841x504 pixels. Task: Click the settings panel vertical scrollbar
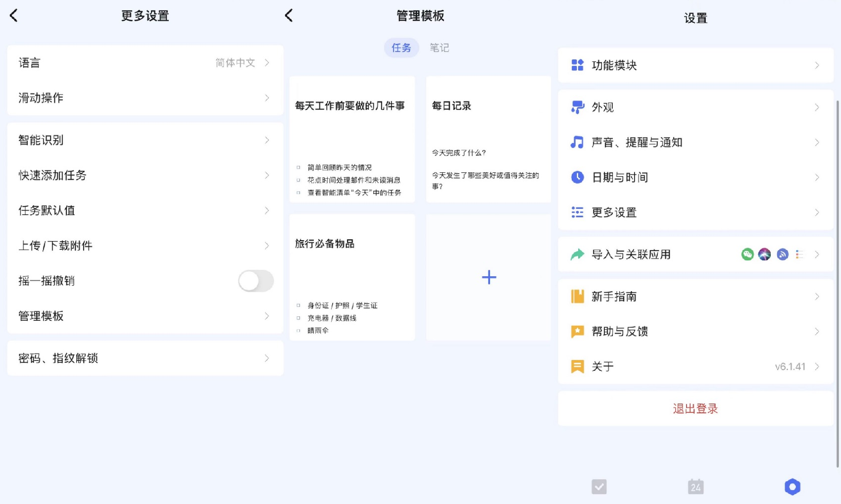pos(838,283)
